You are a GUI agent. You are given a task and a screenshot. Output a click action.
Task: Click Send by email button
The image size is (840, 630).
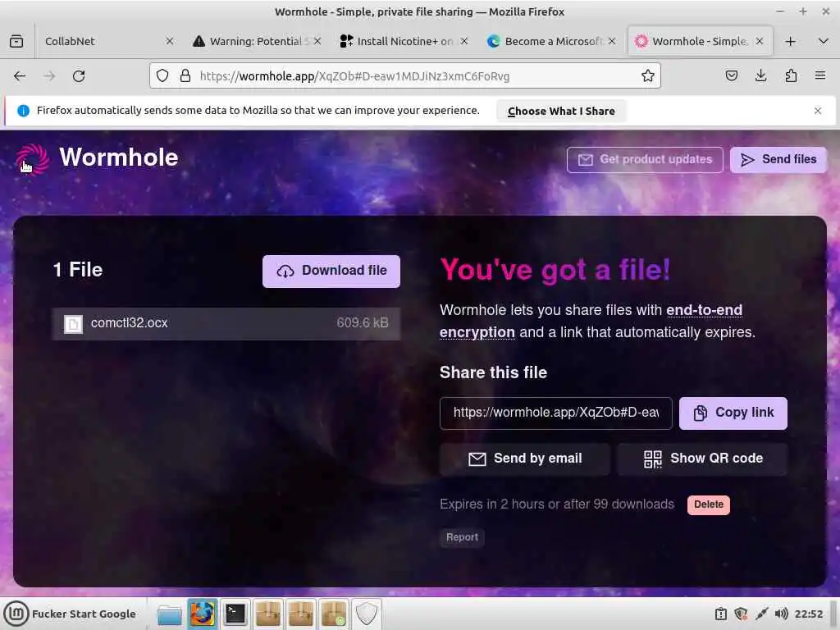click(524, 459)
